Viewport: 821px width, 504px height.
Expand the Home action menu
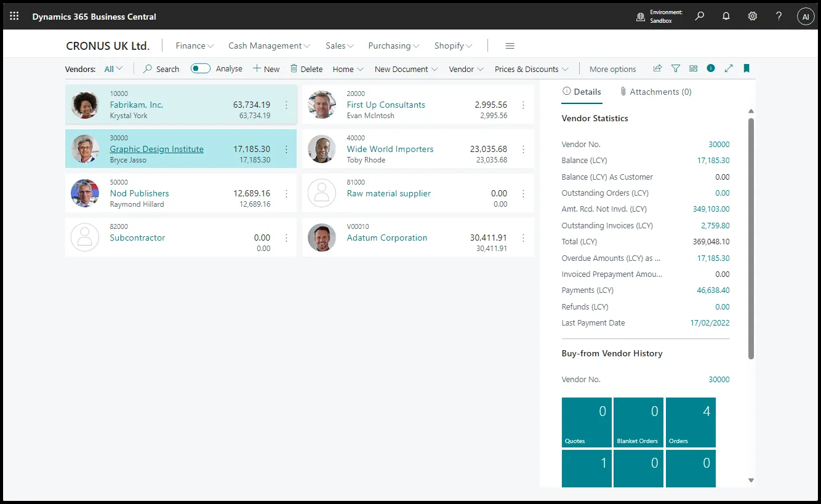(x=348, y=69)
